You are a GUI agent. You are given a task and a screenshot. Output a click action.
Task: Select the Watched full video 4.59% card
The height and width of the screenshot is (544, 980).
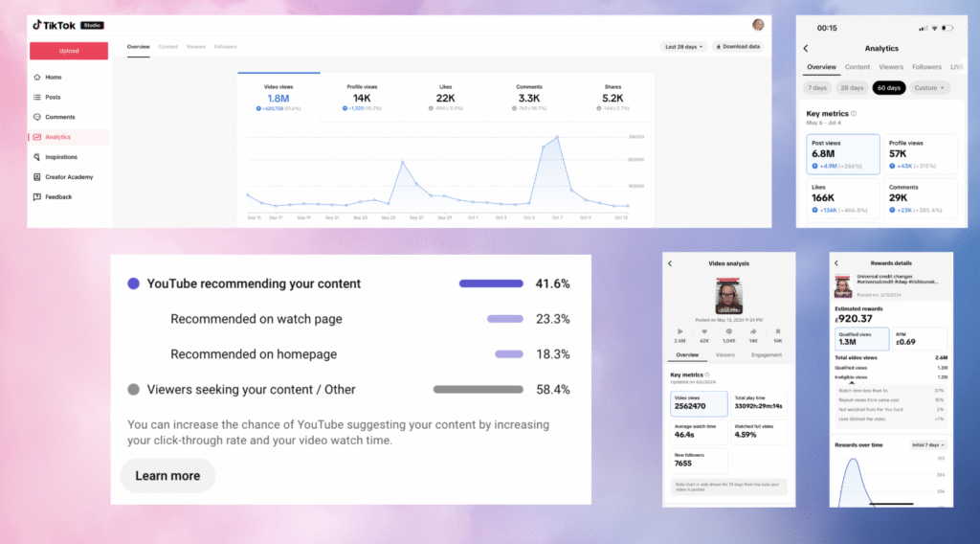759,431
